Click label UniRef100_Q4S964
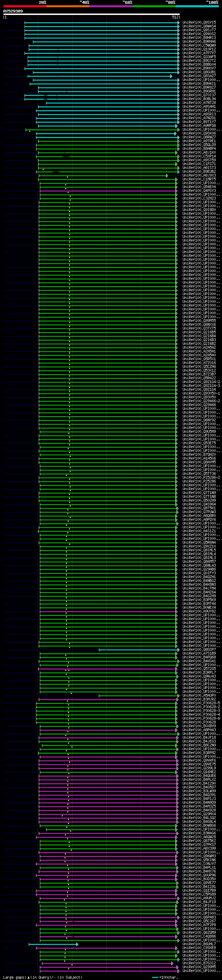 pyautogui.click(x=199, y=504)
